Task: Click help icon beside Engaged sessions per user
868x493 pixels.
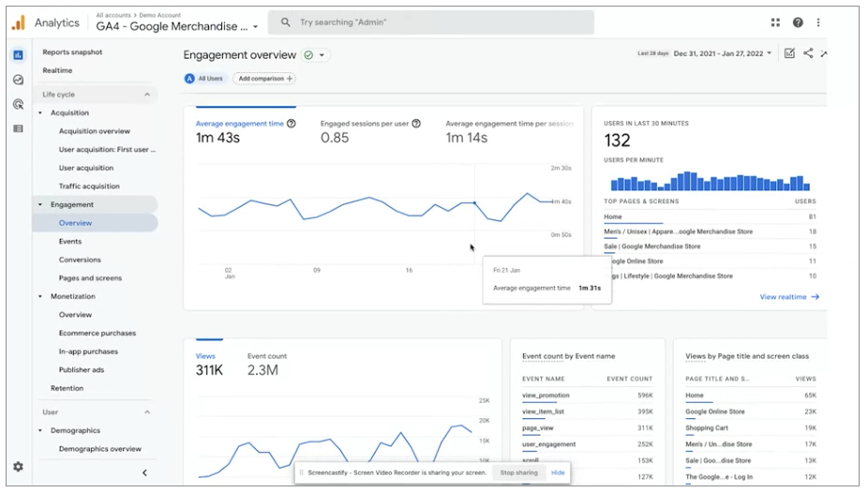Action: point(416,124)
